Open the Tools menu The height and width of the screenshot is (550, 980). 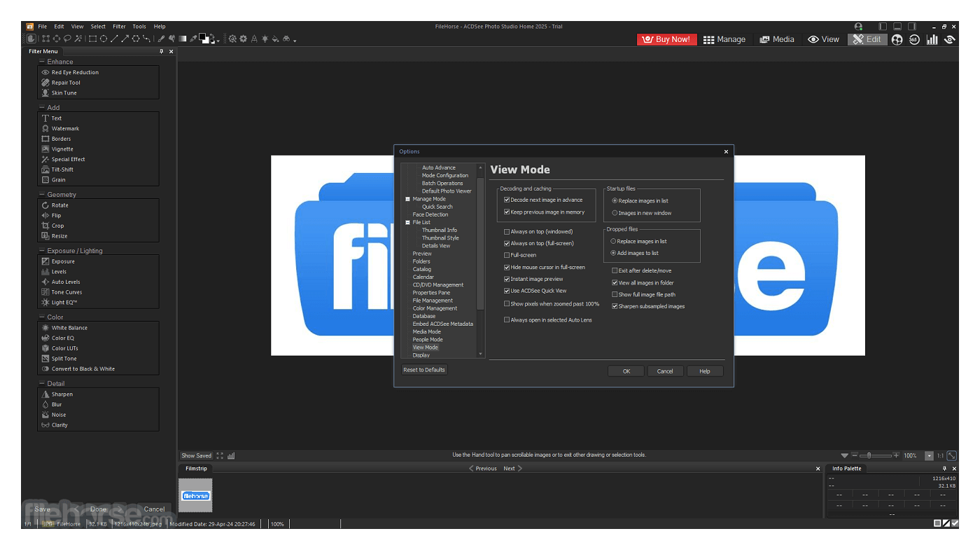pos(139,27)
